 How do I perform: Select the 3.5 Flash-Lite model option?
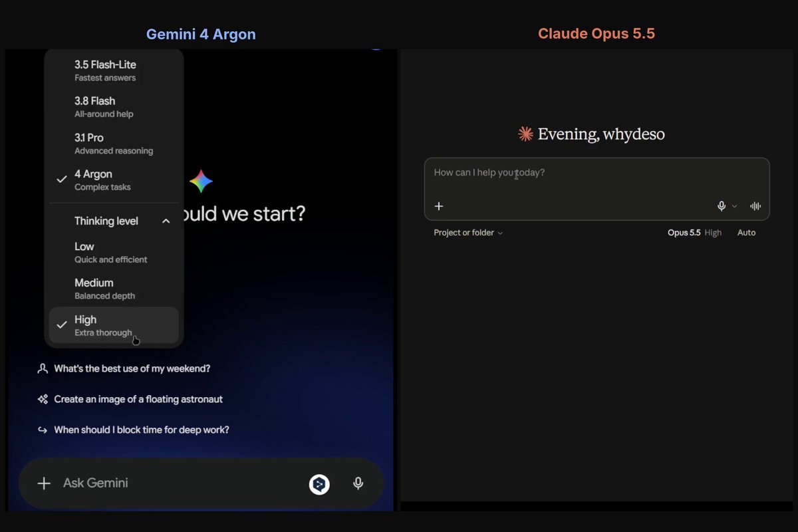point(114,70)
